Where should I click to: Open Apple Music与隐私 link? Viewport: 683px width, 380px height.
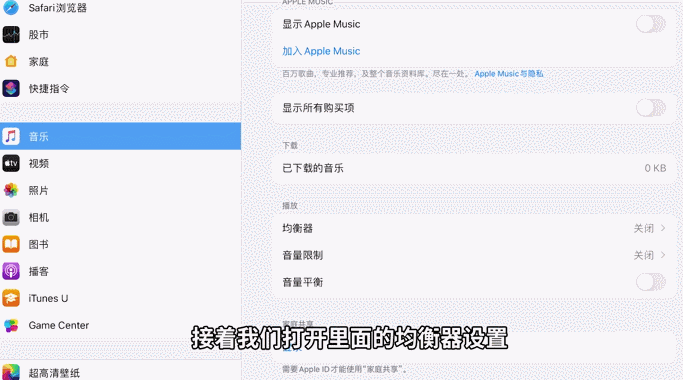509,74
